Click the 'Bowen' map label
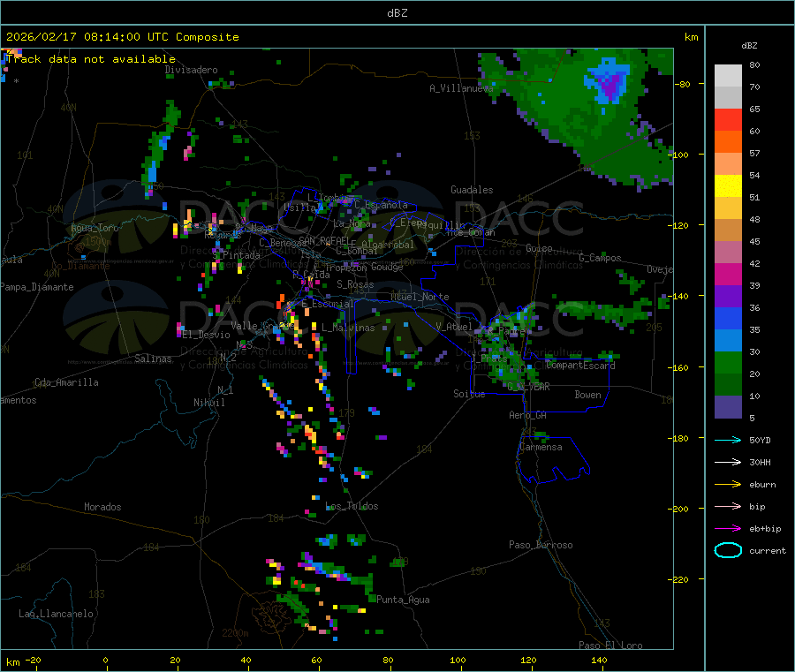This screenshot has height=672, width=795. pos(587,395)
